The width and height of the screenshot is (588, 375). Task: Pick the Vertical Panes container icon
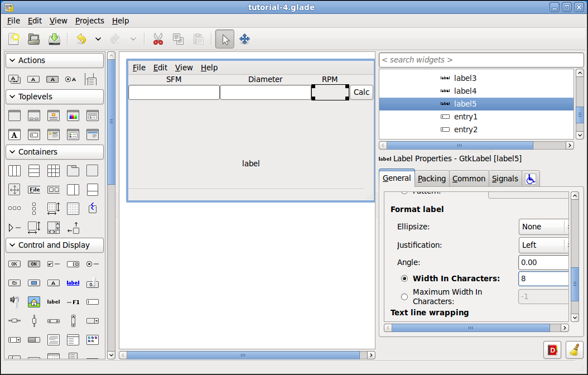(92, 189)
